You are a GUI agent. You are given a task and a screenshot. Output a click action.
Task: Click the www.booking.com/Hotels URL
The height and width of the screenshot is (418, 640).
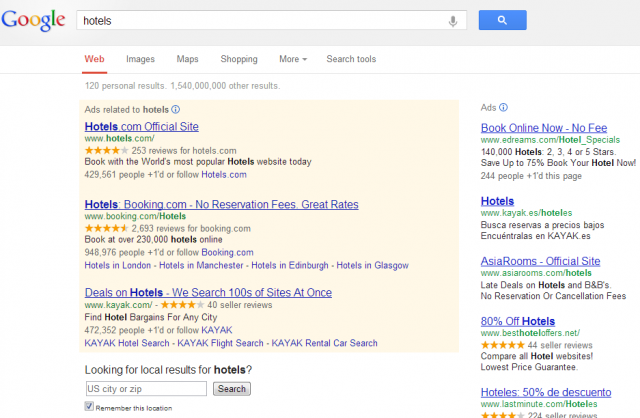pyautogui.click(x=135, y=216)
